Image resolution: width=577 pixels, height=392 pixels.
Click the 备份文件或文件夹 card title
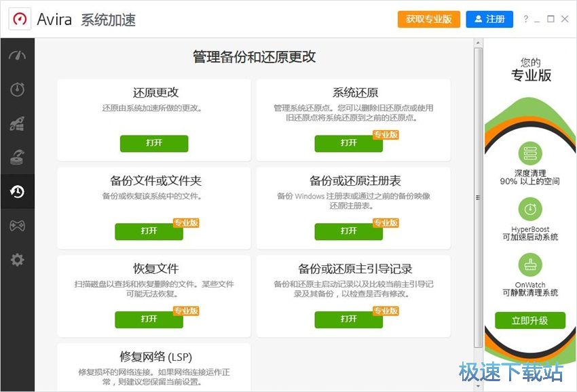coord(155,180)
